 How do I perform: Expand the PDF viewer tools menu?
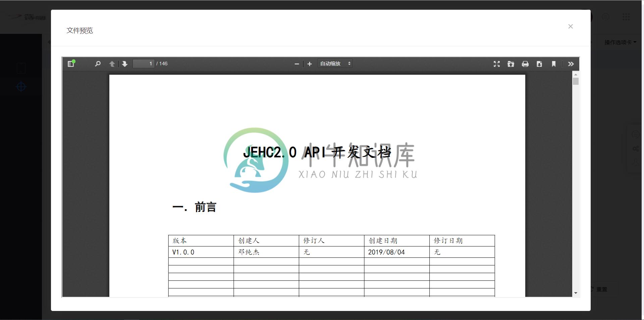pos(571,64)
